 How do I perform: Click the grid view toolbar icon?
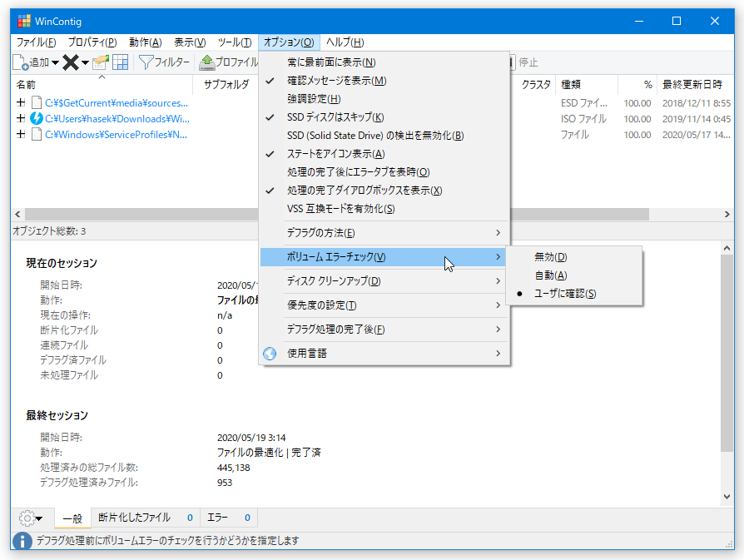(120, 62)
